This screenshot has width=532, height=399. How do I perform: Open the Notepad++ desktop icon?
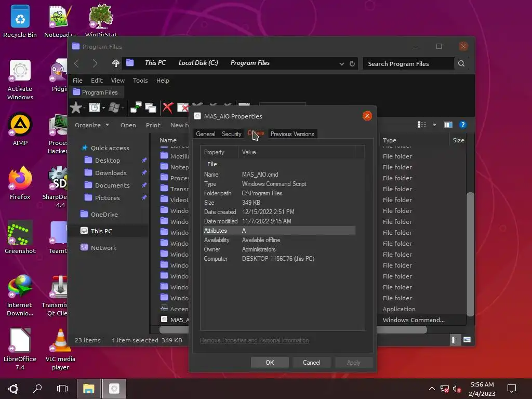(x=60, y=21)
